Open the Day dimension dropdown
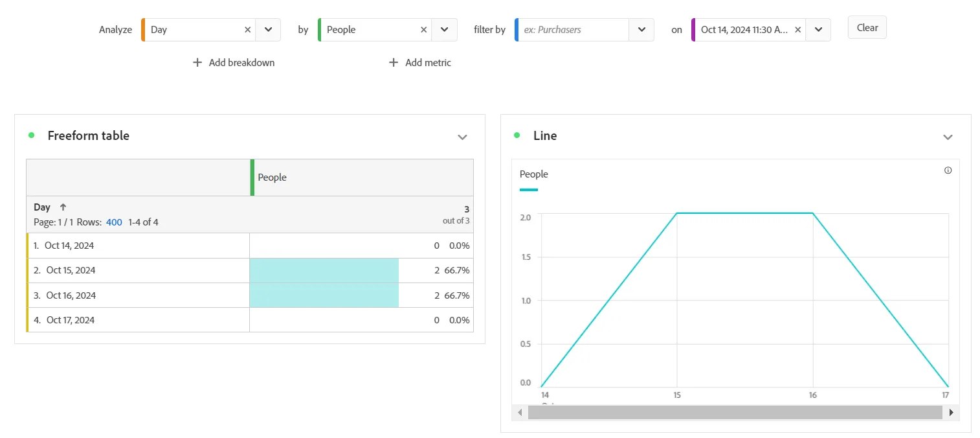Screen dimensions: 980x438 pyautogui.click(x=268, y=30)
